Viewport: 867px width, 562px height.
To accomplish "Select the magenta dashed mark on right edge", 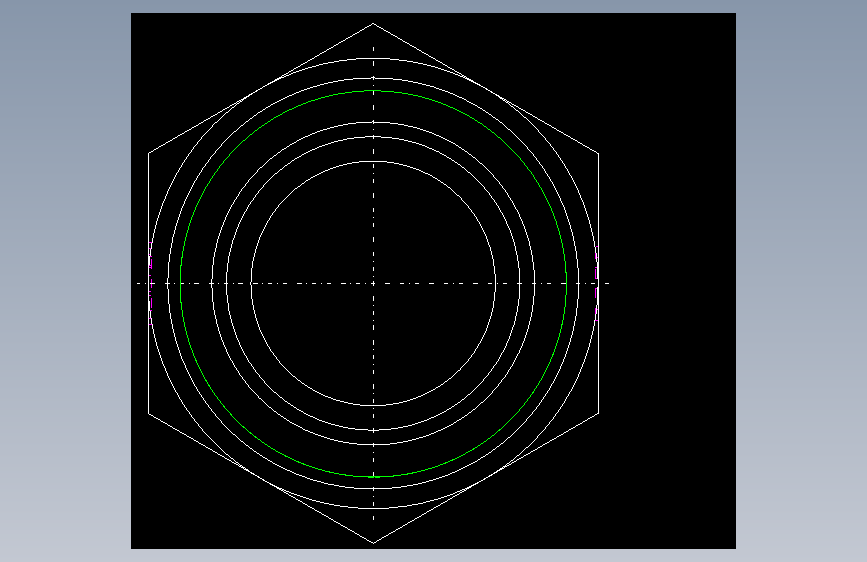I will [x=597, y=283].
